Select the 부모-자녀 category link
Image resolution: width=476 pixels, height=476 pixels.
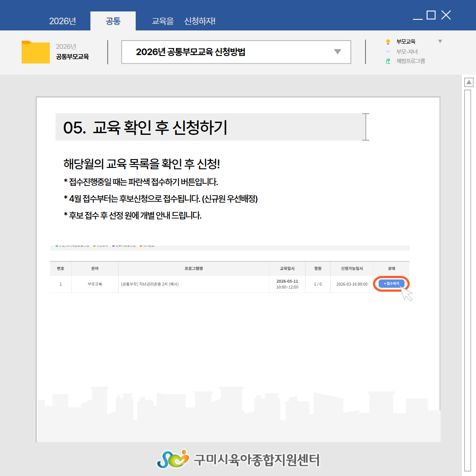point(407,52)
